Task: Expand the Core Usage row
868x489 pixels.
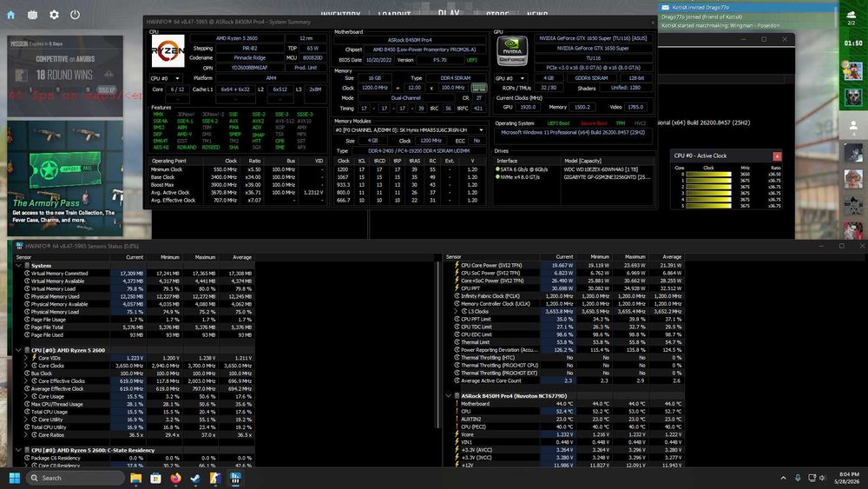Action: coord(26,397)
